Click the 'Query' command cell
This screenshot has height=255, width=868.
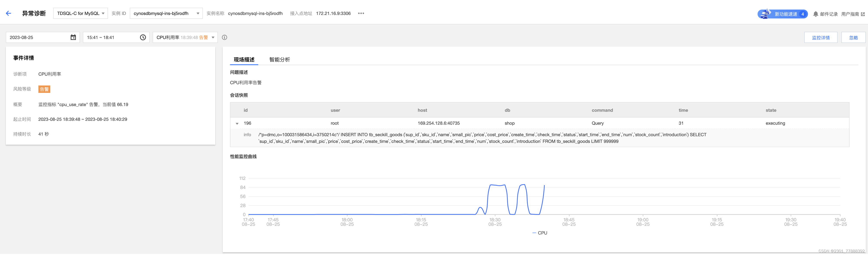tap(597, 123)
